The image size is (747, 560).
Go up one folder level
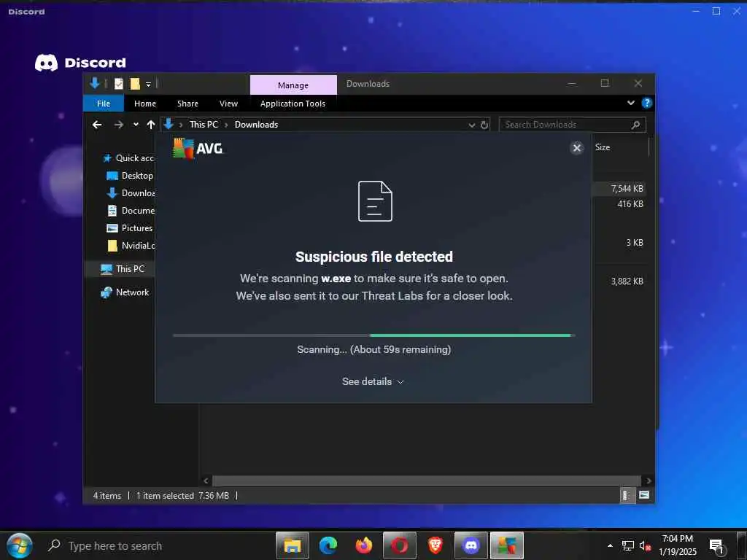tap(151, 125)
